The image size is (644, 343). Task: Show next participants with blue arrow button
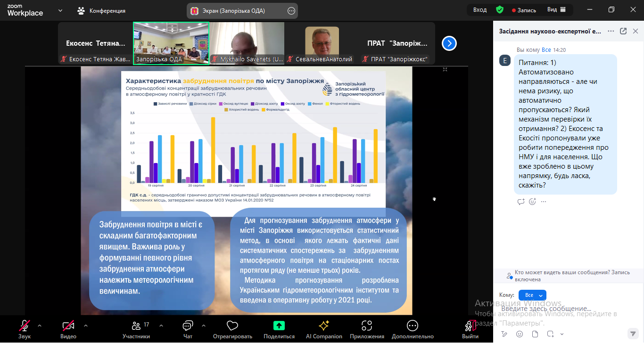449,43
